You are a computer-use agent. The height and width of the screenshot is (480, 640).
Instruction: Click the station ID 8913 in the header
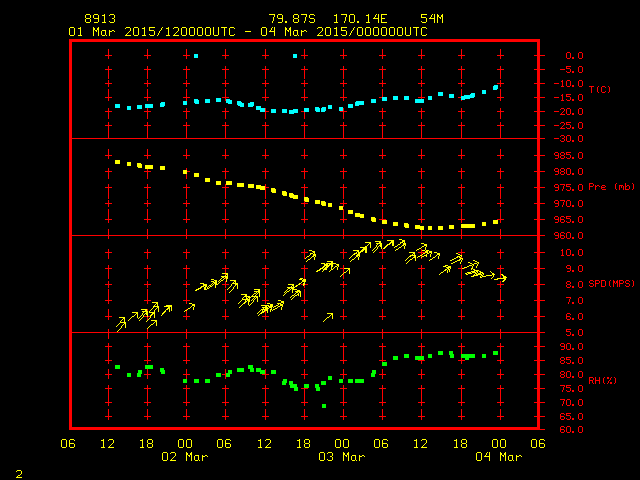100,19
